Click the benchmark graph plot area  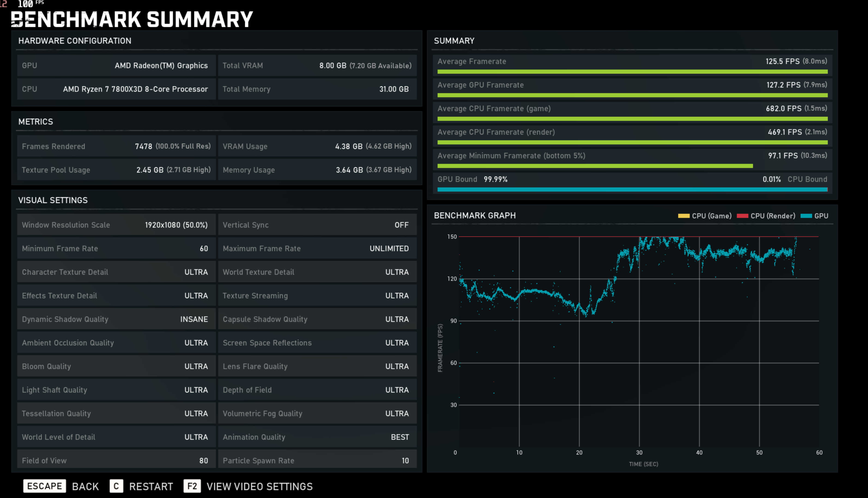[x=639, y=341]
